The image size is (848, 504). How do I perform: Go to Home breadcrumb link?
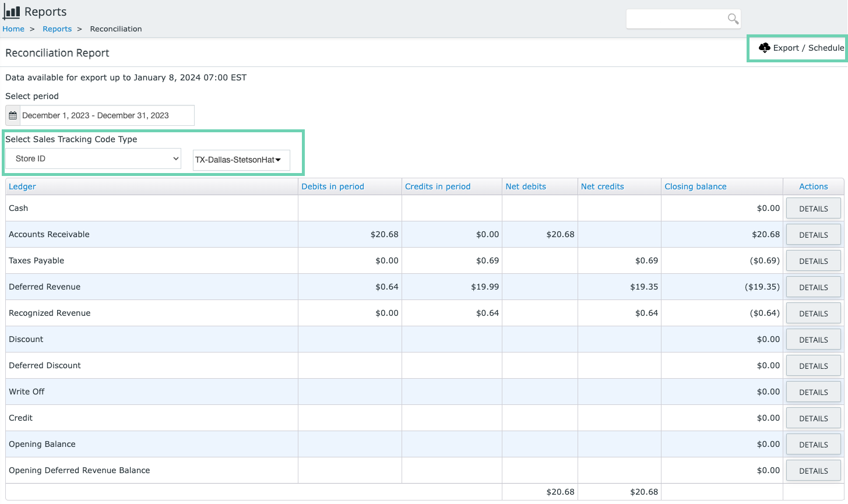tap(13, 29)
